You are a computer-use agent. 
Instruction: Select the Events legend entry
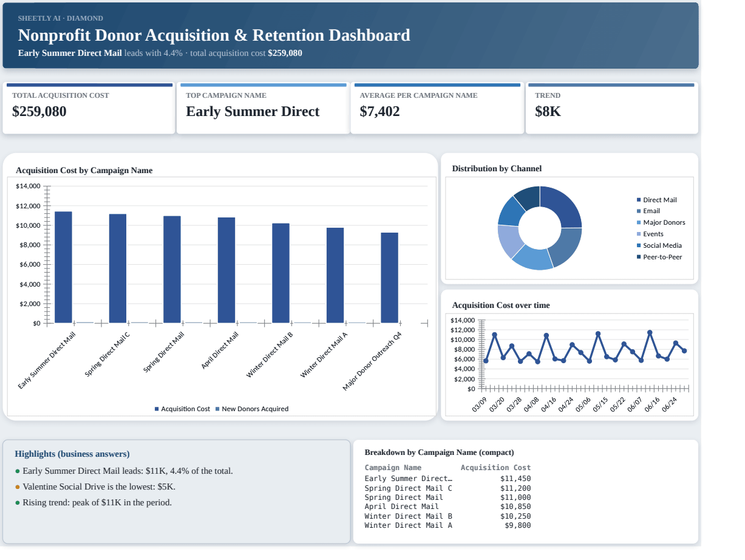[x=650, y=234]
